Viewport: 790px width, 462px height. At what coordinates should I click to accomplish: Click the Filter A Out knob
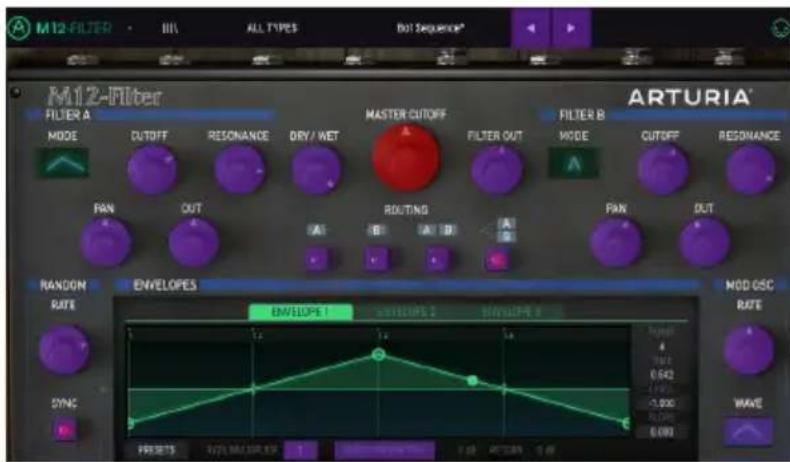click(x=193, y=242)
